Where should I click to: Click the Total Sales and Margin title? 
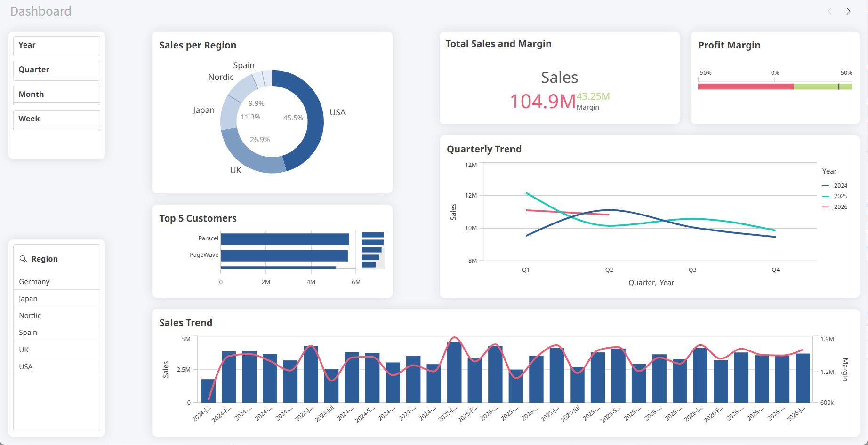[498, 44]
